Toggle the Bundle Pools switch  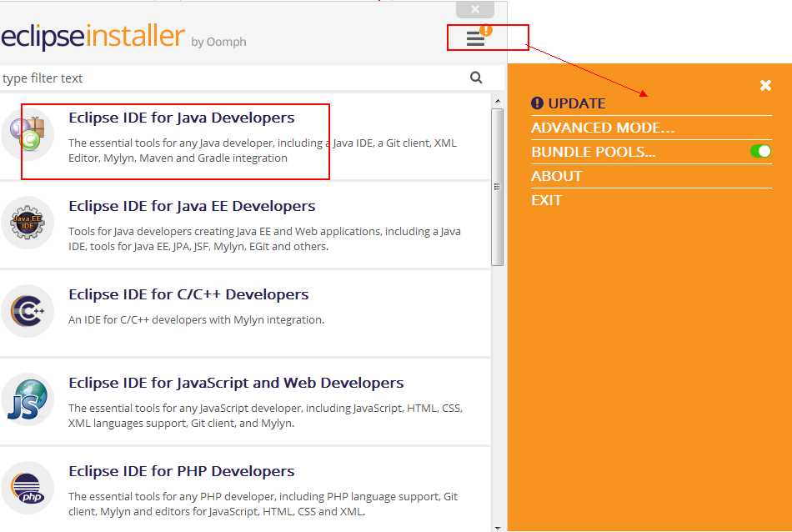pyautogui.click(x=760, y=151)
